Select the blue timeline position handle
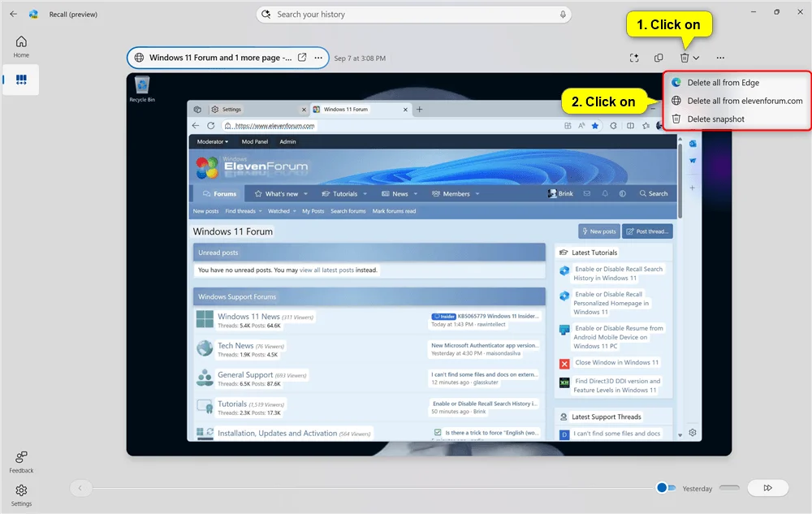The height and width of the screenshot is (514, 812). [x=661, y=487]
